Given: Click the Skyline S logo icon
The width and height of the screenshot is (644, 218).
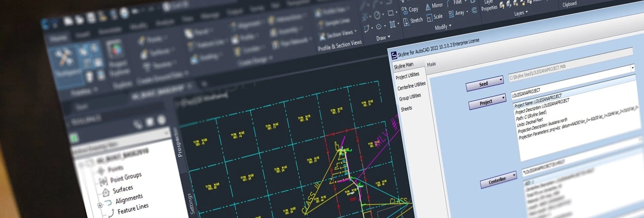Looking at the screenshot, I should 394,55.
